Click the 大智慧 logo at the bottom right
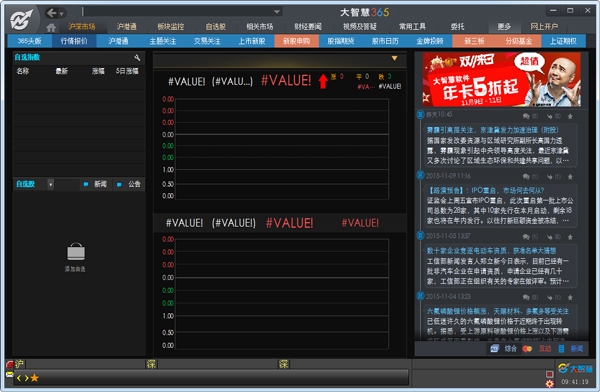Image resolution: width=600 pixels, height=392 pixels. [x=575, y=369]
